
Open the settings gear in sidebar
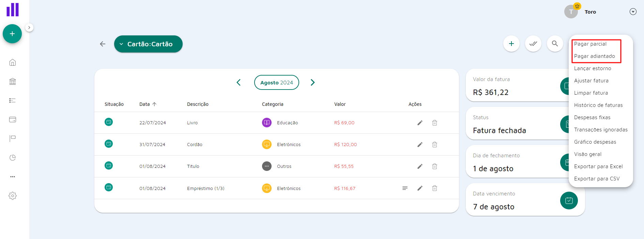point(13,196)
